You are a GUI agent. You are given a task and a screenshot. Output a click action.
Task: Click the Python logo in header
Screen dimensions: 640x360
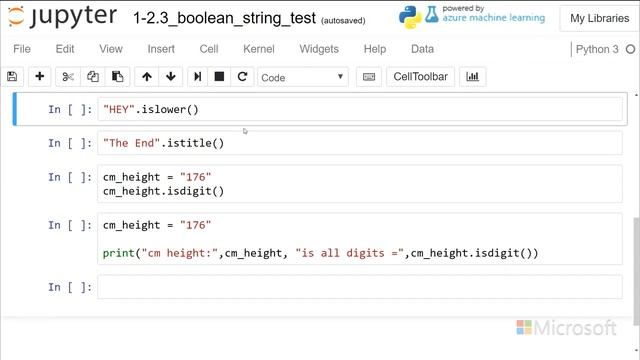(x=410, y=17)
